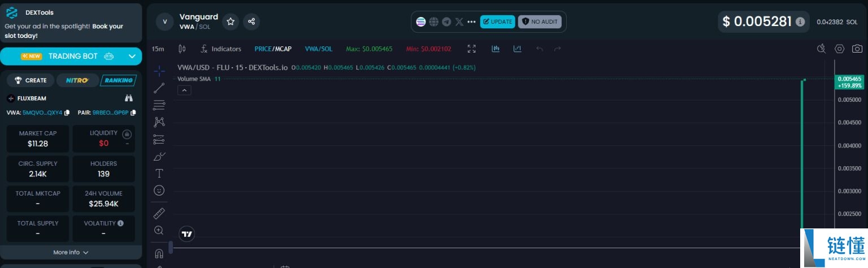This screenshot has height=268, width=868.
Task: Expand the Trading Bot dropdown arrow
Action: [132, 57]
